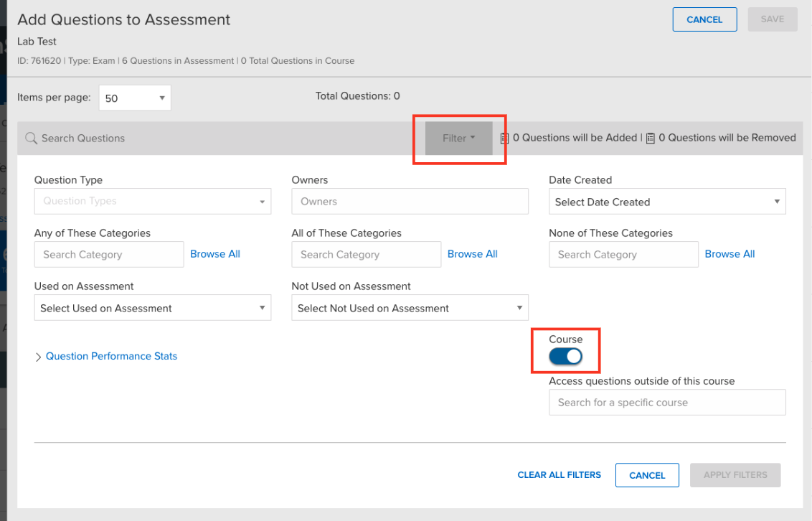Click the search magnifying glass icon
This screenshot has height=521, width=812.
click(x=30, y=137)
